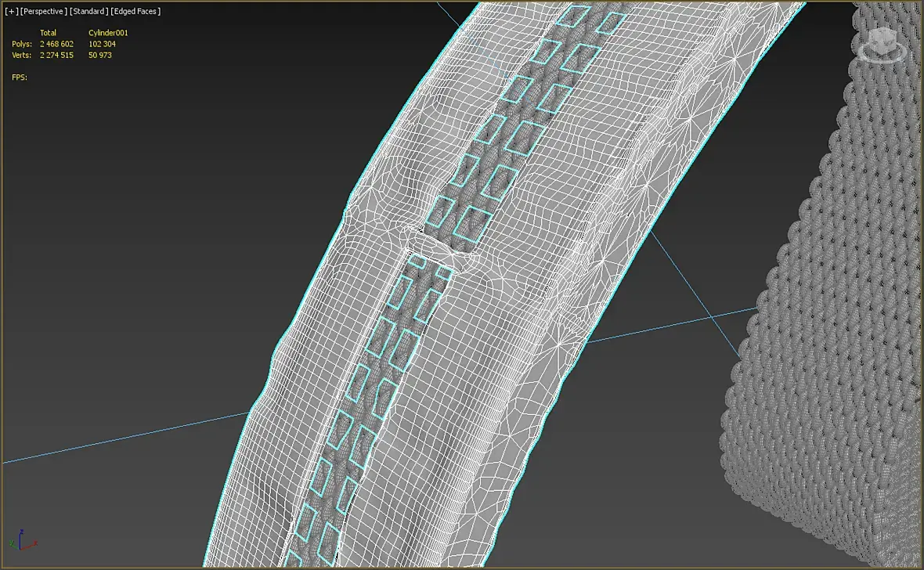Select the Cylinder001 polys value 102 304
Image resolution: width=924 pixels, height=570 pixels.
[x=102, y=44]
